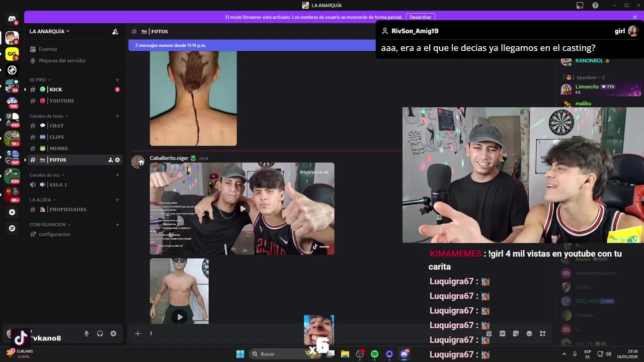The width and height of the screenshot is (644, 362).
Task: Open the configuracion channel
Action: pos(74,234)
